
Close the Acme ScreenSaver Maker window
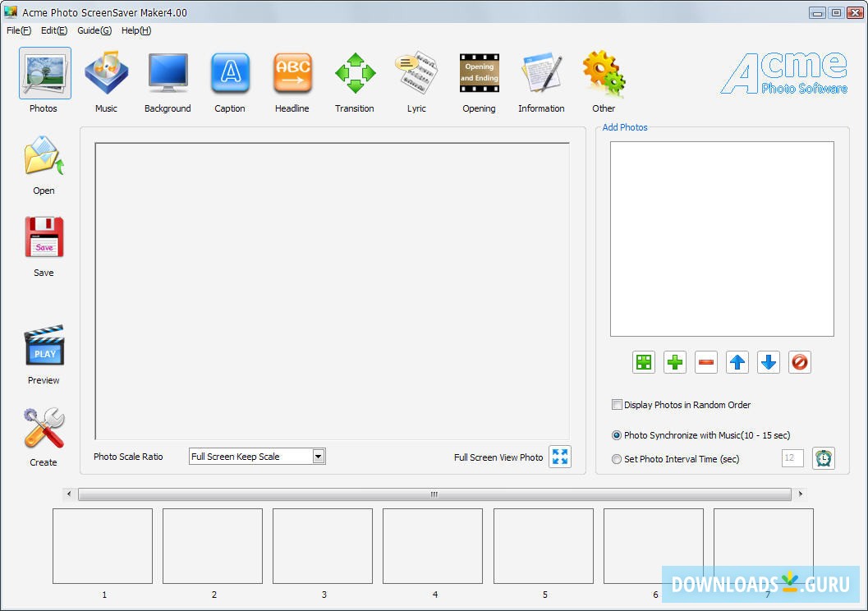click(855, 13)
